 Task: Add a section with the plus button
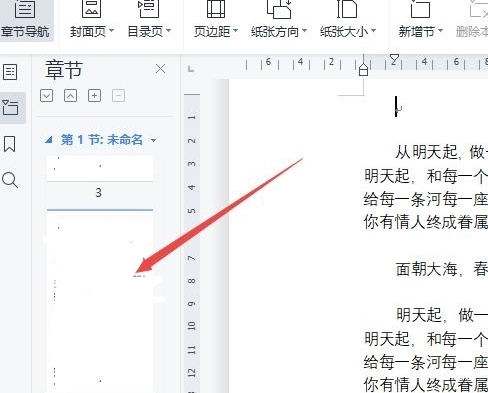[94, 96]
